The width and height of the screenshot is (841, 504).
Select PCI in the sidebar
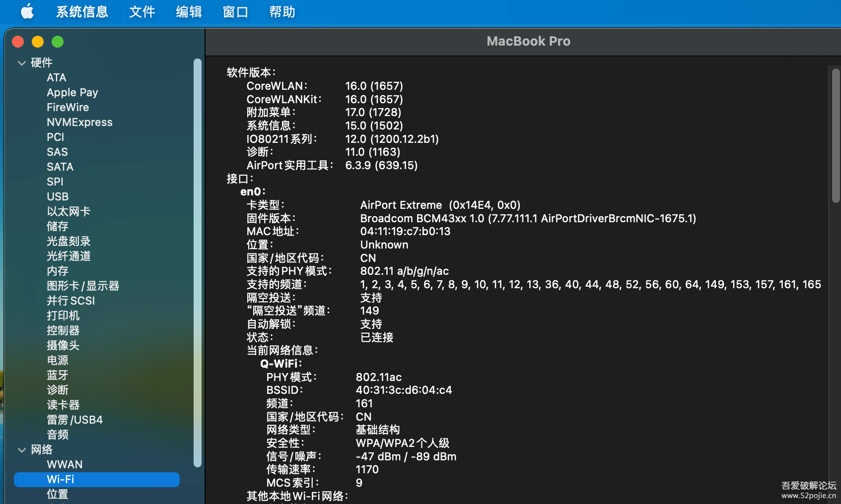56,137
